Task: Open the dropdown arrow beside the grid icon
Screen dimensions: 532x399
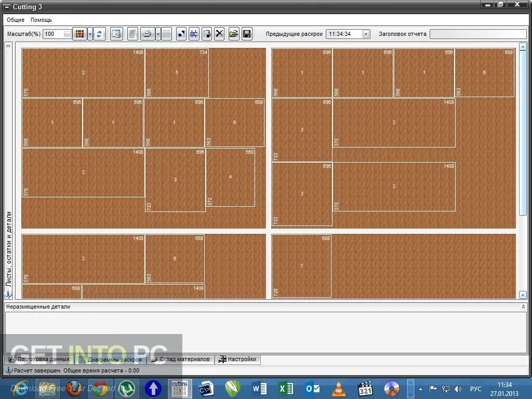Action: 90,34
